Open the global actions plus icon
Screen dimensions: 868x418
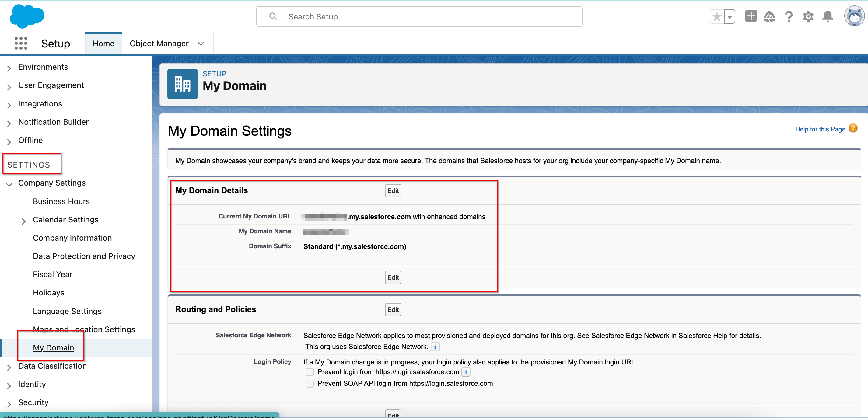pos(751,16)
